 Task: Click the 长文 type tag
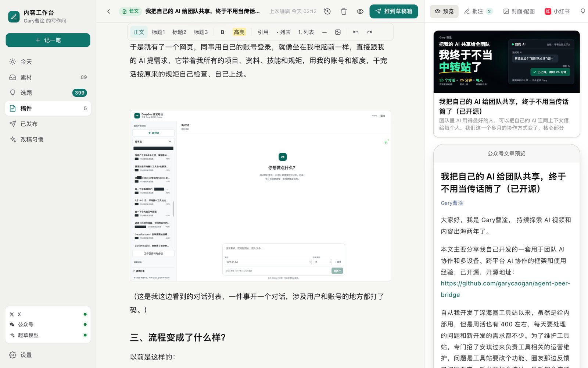130,11
